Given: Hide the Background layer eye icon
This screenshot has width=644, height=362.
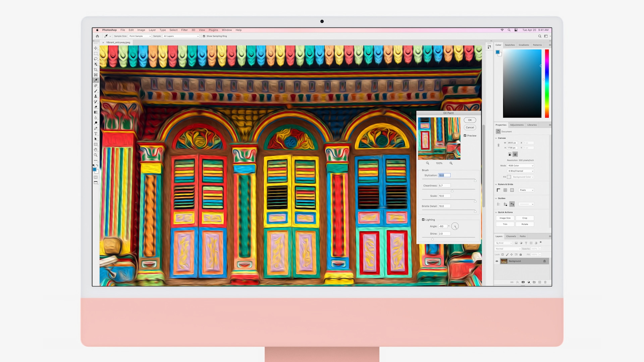Looking at the screenshot, I should [x=497, y=261].
